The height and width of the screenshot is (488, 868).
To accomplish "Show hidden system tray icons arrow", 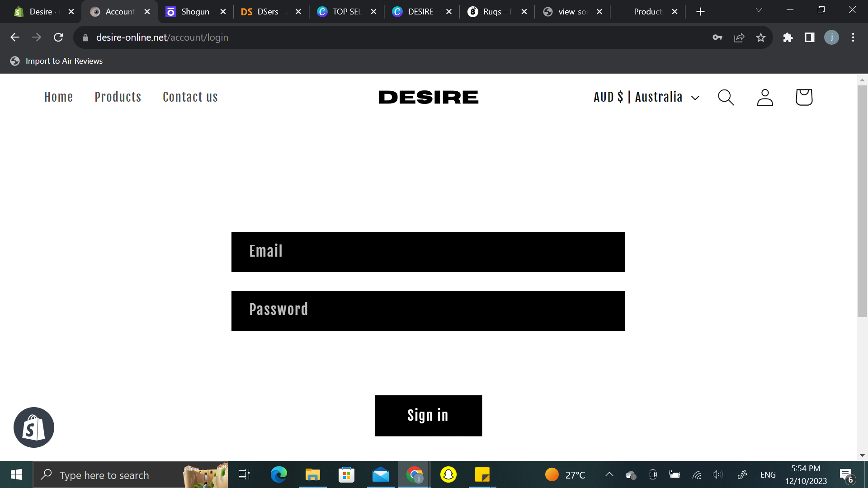I will [609, 474].
